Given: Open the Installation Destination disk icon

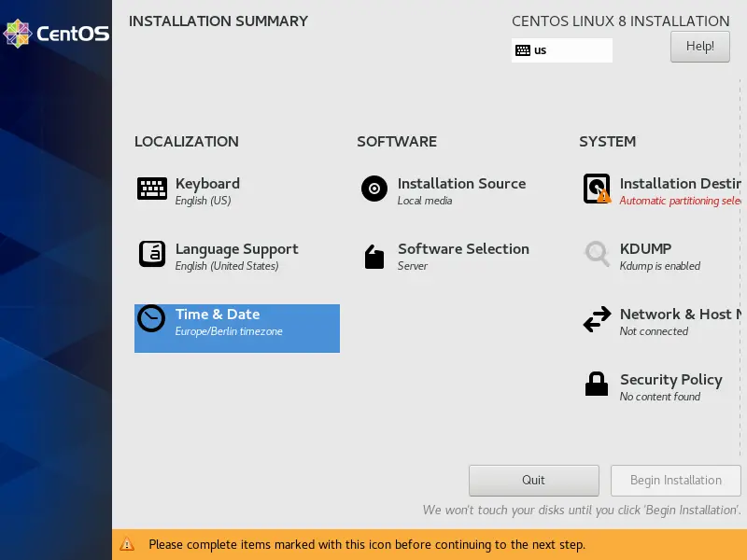Looking at the screenshot, I should click(x=597, y=189).
